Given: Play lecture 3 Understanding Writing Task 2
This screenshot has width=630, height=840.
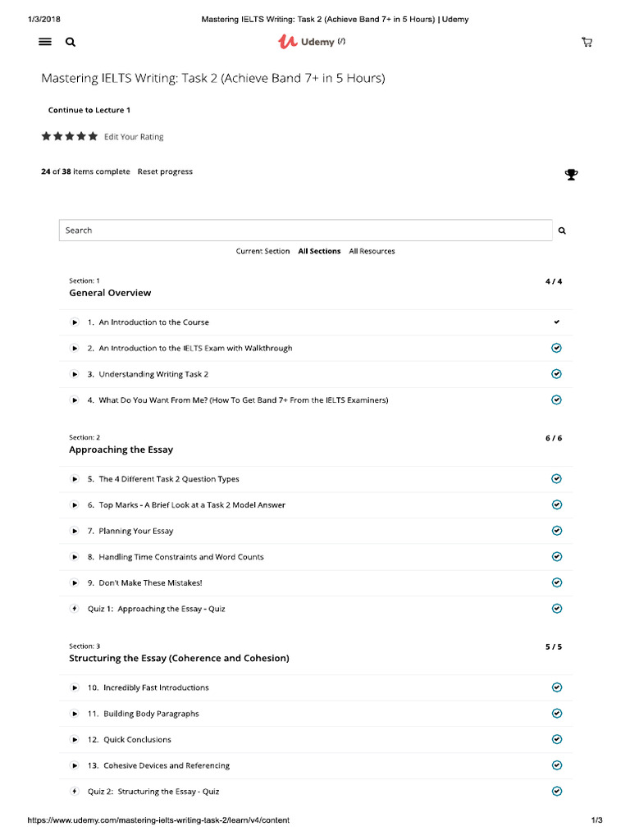Looking at the screenshot, I should click(75, 374).
